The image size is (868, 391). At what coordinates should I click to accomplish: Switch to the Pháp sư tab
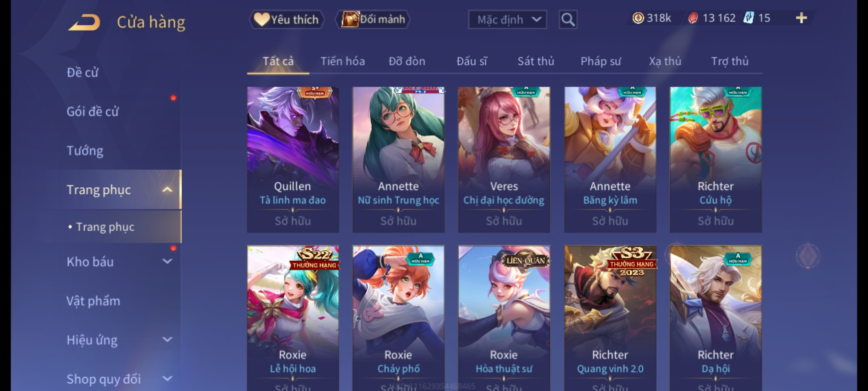coord(601,61)
